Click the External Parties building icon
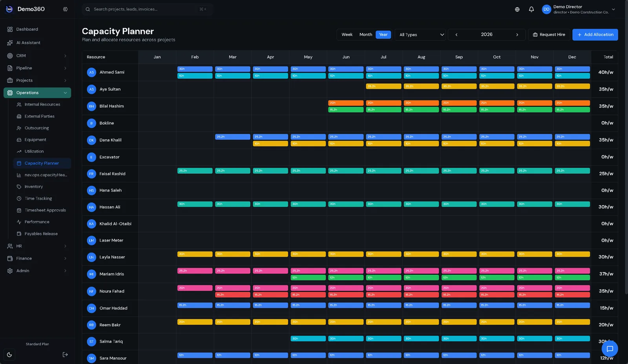628x364 pixels. pyautogui.click(x=19, y=116)
